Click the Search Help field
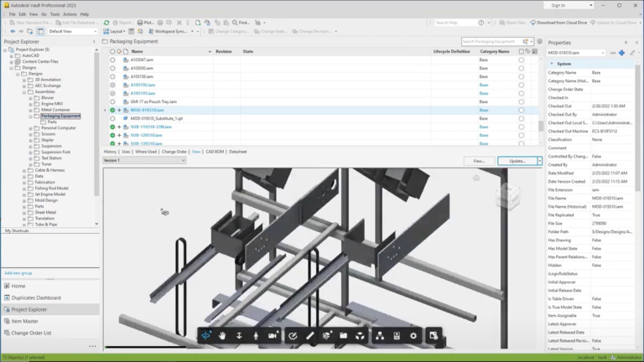Image resolution: width=644 pixels, height=362 pixels. (455, 23)
